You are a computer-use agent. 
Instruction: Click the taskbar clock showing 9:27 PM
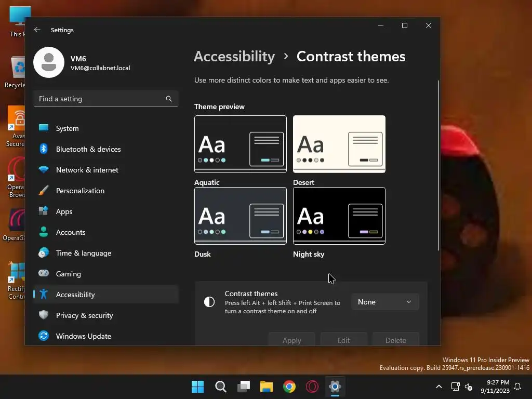click(x=495, y=387)
